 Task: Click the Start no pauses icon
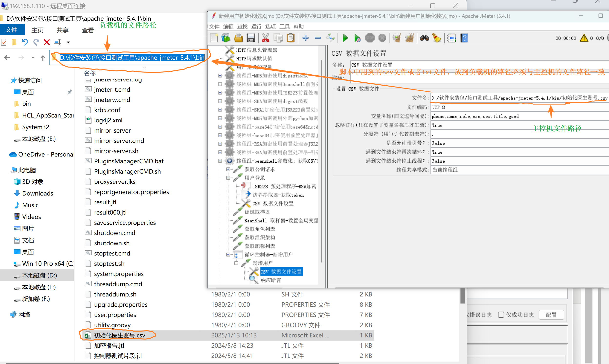pyautogui.click(x=357, y=38)
